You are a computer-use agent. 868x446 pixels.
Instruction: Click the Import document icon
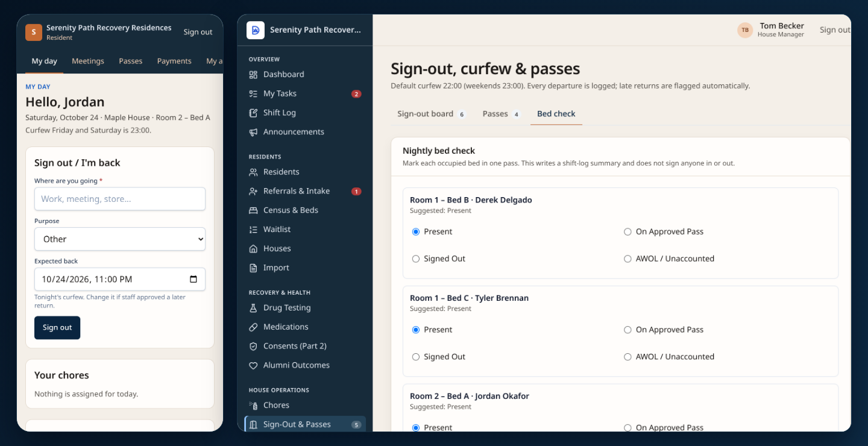click(x=253, y=268)
